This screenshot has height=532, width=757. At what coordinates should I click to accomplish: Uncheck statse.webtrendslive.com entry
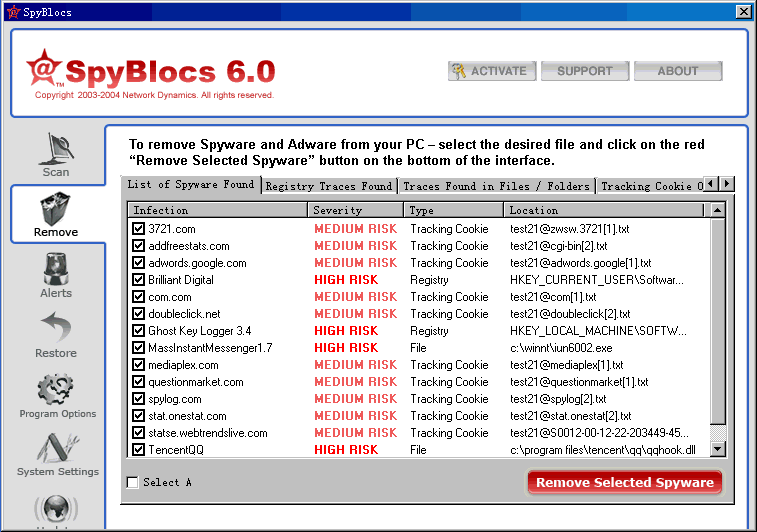(139, 433)
